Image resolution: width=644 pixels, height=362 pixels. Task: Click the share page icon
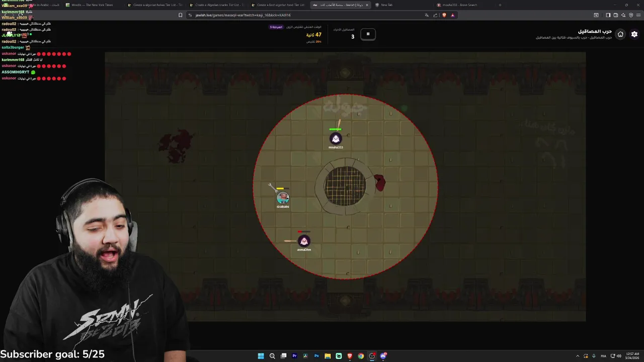coord(435,15)
